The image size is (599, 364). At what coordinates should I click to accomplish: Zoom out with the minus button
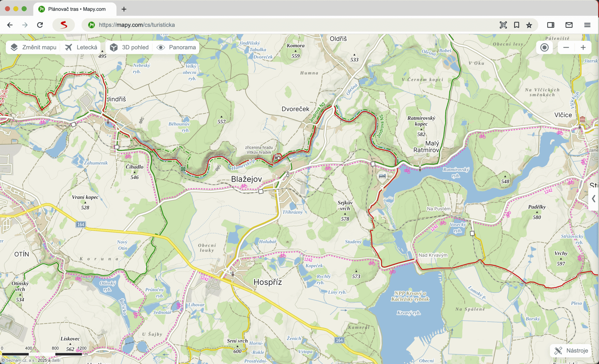coord(566,48)
